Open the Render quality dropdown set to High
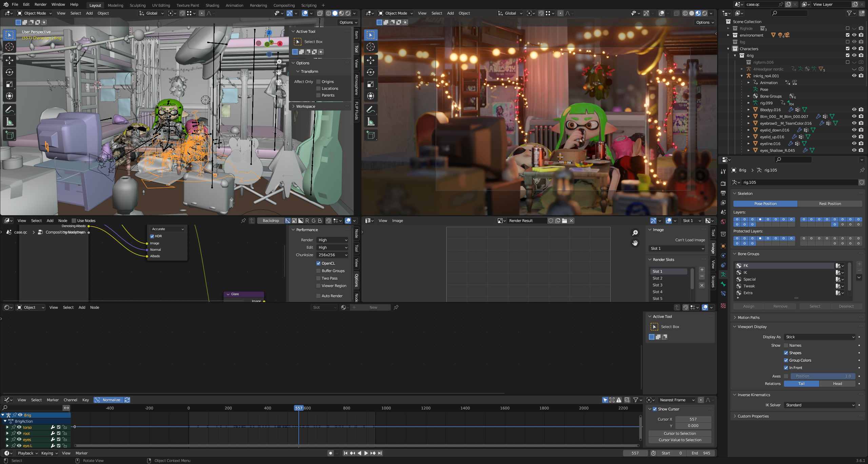The height and width of the screenshot is (464, 868). (332, 240)
